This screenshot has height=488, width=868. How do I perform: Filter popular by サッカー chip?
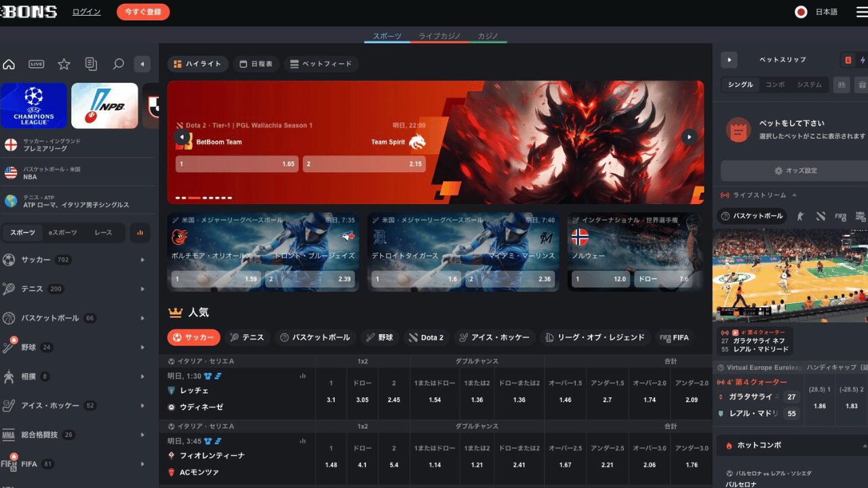click(194, 338)
